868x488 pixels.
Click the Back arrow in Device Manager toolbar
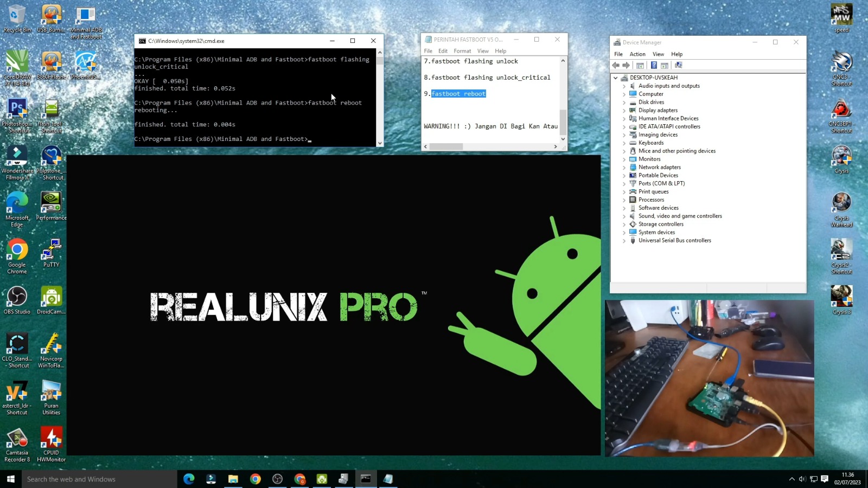click(x=616, y=65)
